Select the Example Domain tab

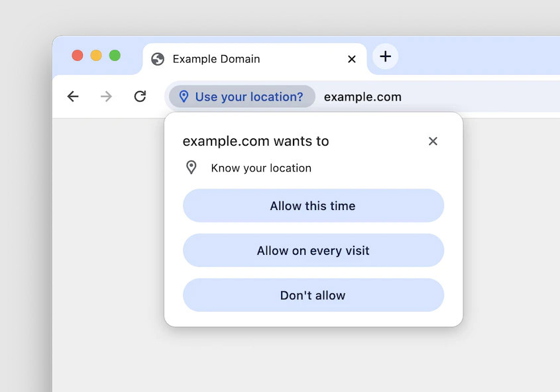click(x=254, y=59)
